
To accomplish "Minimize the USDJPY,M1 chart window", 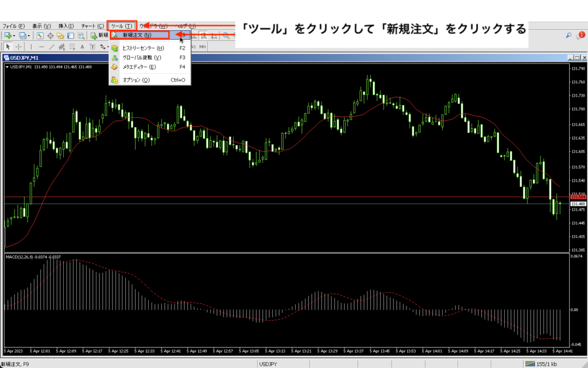I will 570,58.
